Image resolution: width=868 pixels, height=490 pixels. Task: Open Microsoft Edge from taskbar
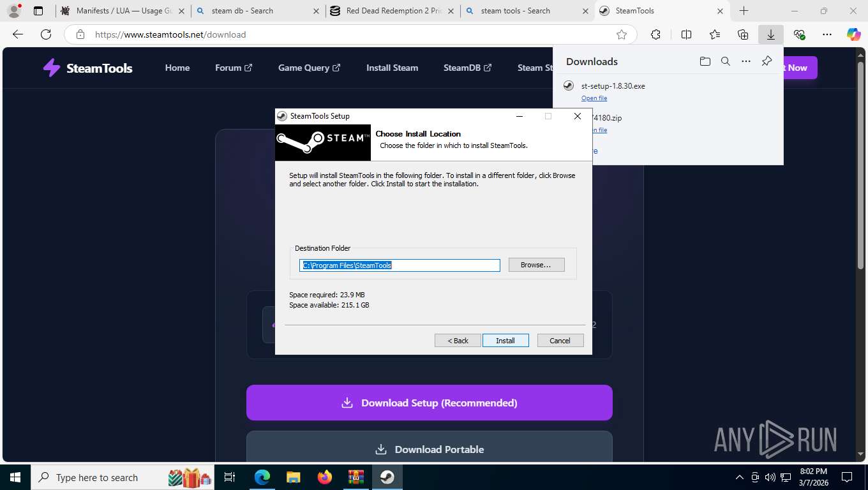pos(262,477)
